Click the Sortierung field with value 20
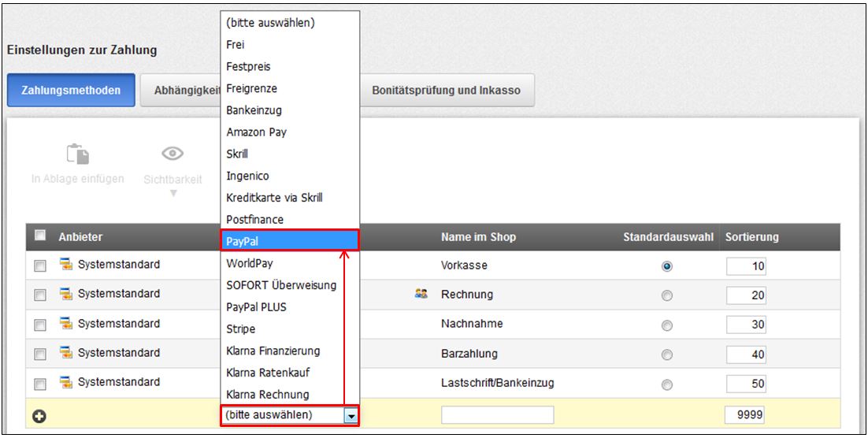868x438 pixels. point(746,295)
